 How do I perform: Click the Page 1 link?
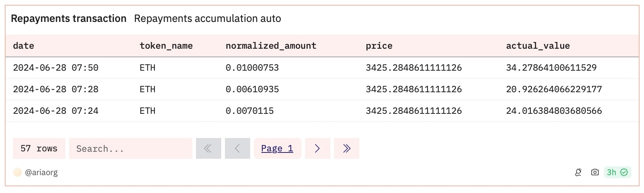(277, 149)
